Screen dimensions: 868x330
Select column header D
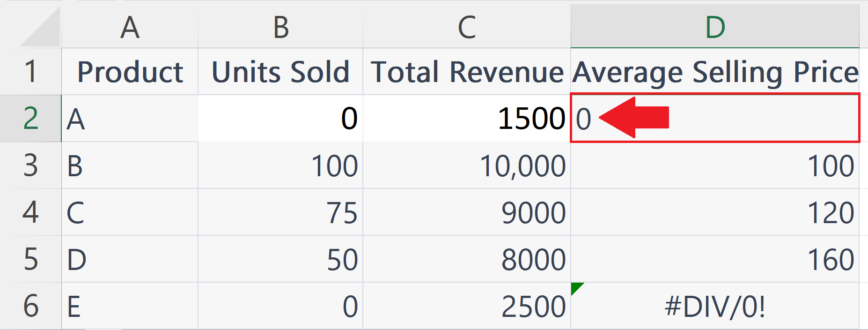716,26
